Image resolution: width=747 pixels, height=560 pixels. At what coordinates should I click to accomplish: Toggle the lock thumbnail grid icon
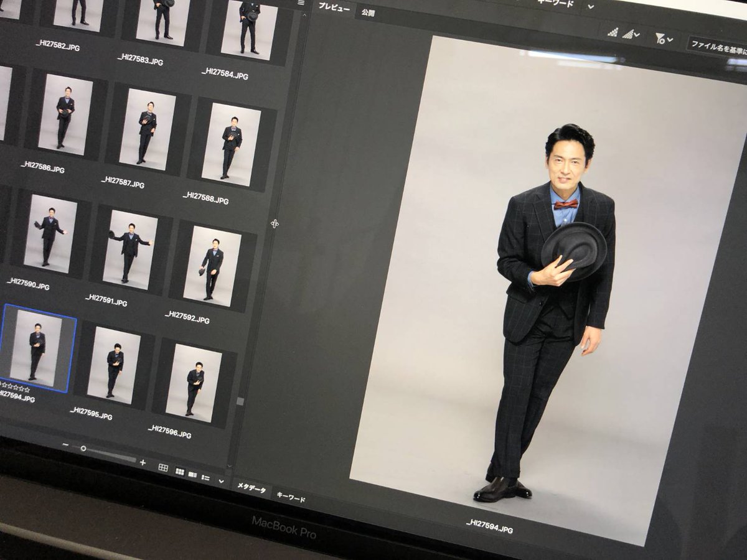(x=162, y=467)
